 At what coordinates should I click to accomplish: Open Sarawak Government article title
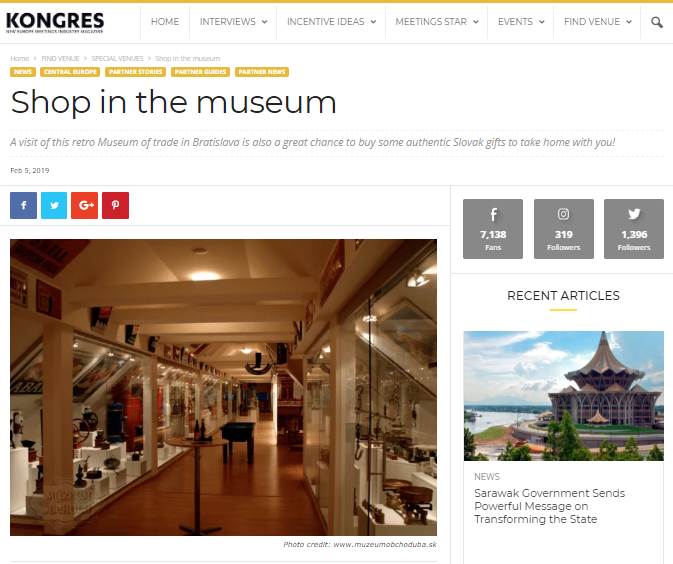point(549,506)
